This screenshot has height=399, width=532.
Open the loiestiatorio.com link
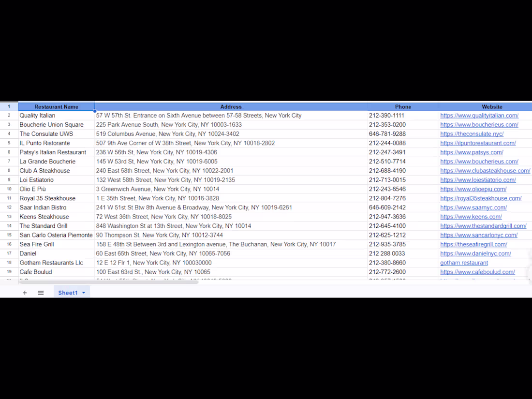[478, 180]
